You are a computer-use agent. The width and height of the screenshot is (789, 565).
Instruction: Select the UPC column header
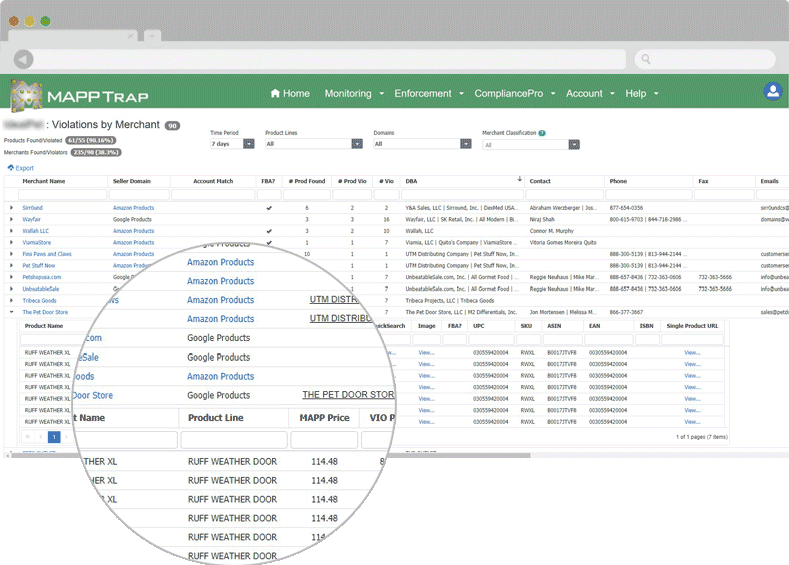[479, 326]
